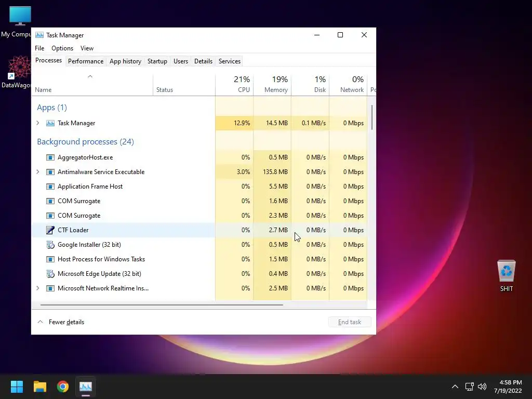The width and height of the screenshot is (532, 399).
Task: Collapse to Fewer details view
Action: point(61,322)
